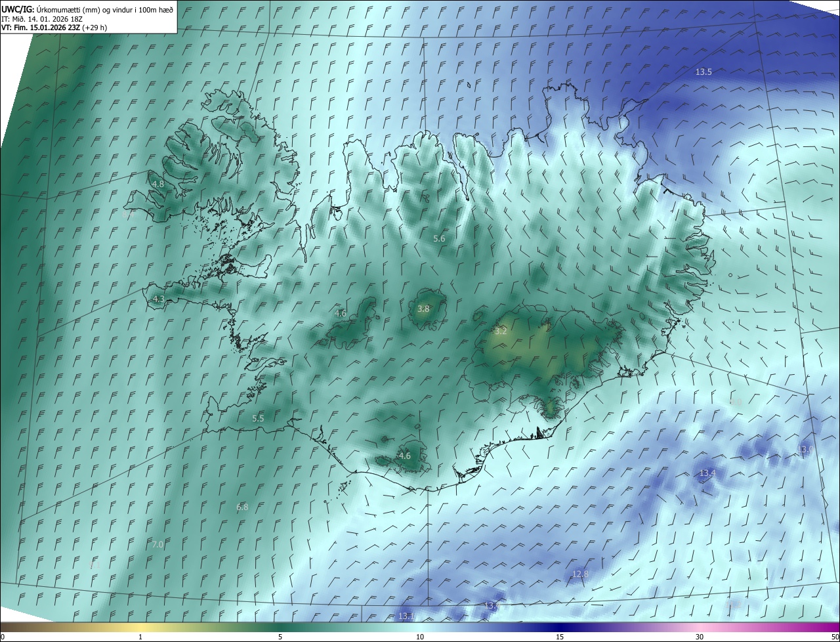Click the 5.5 value label
Screen dimensions: 840x642
(x=258, y=418)
